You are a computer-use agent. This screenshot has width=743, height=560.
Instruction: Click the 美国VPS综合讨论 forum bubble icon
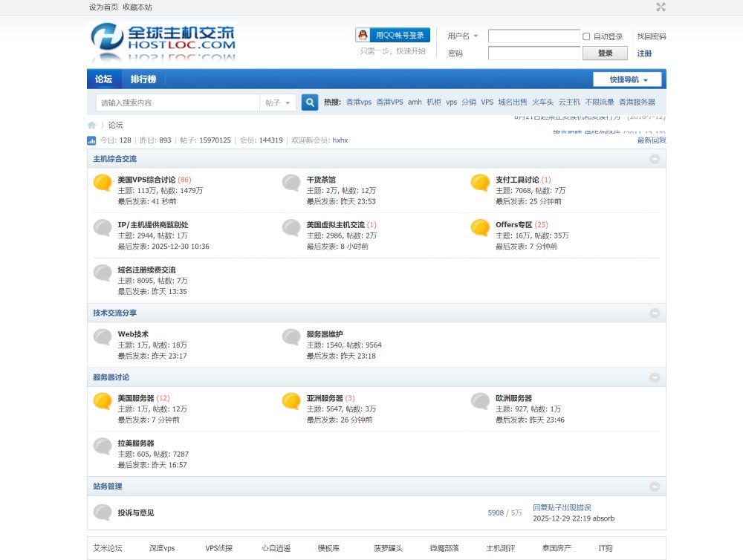coord(103,183)
